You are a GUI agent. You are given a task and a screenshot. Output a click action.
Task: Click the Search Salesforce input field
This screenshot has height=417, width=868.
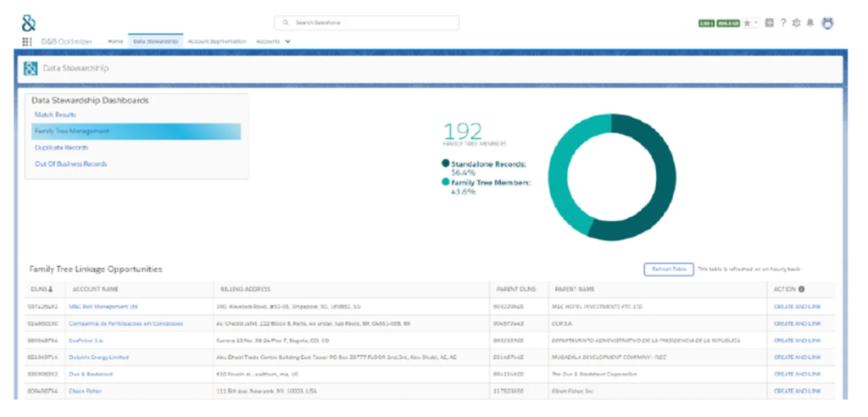tap(366, 23)
